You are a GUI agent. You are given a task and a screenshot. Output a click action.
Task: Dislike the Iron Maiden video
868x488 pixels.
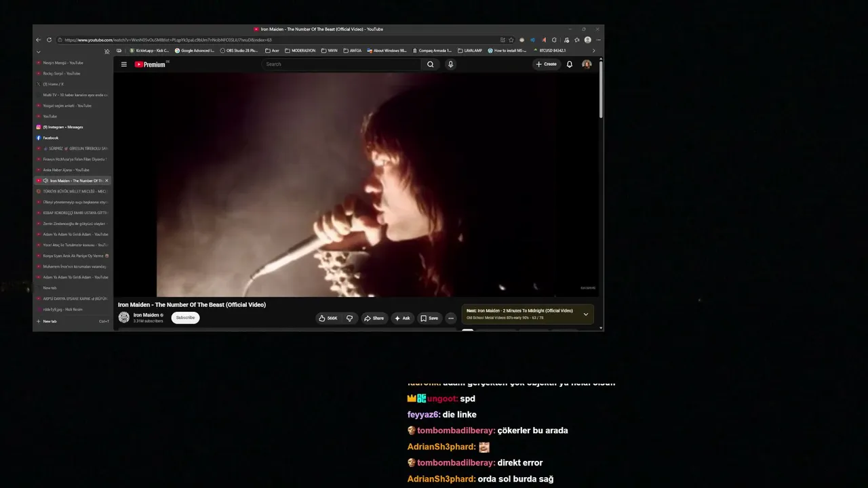(x=349, y=318)
